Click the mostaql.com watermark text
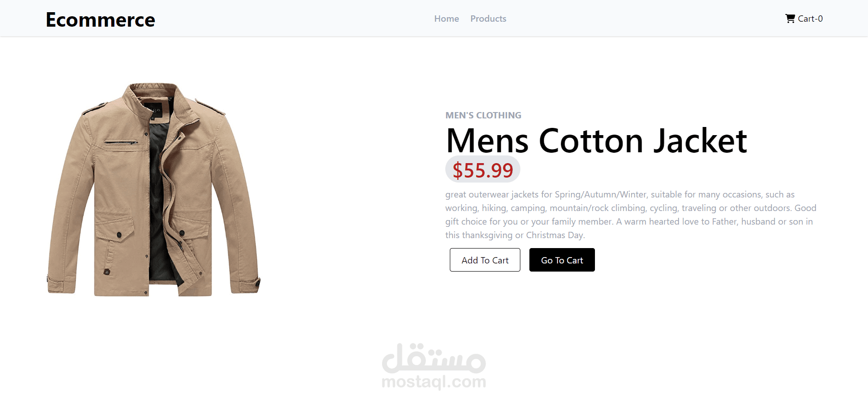 (x=434, y=382)
